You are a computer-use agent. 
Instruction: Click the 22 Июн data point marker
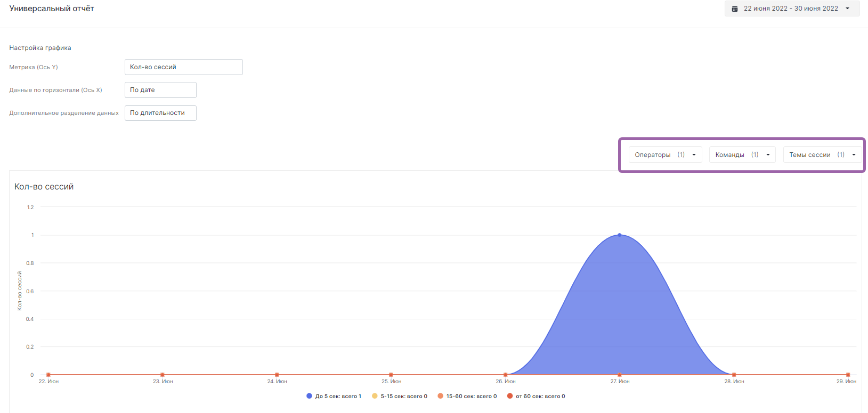click(48, 375)
